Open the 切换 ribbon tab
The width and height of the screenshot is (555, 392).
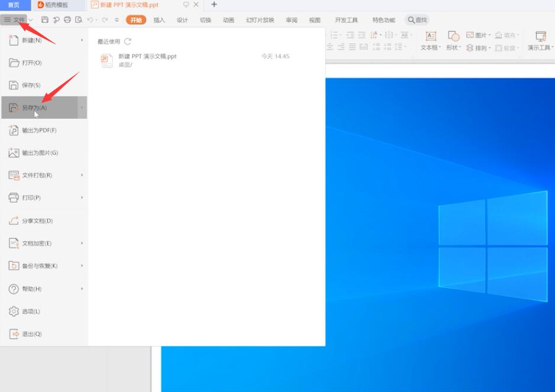click(205, 20)
